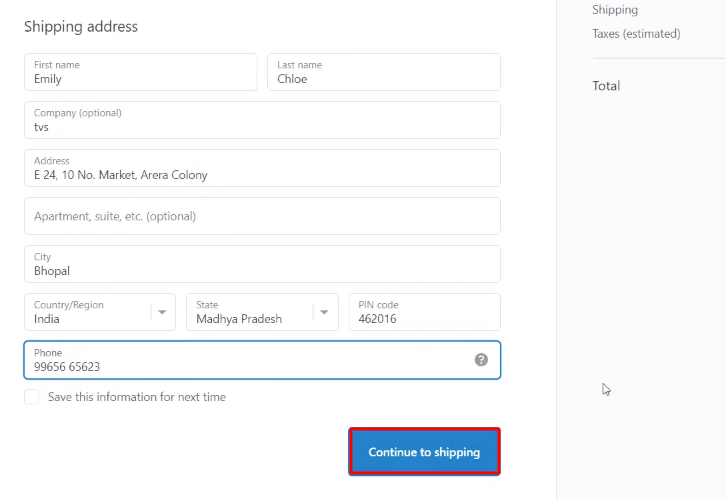The width and height of the screenshot is (726, 500).
Task: Click the Shipping label in the order summary
Action: (x=615, y=10)
